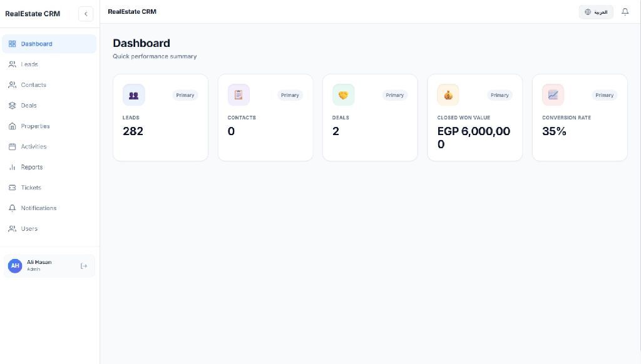The image size is (641, 364).
Task: Click the logout icon beside Ali Hasan
Action: (84, 266)
